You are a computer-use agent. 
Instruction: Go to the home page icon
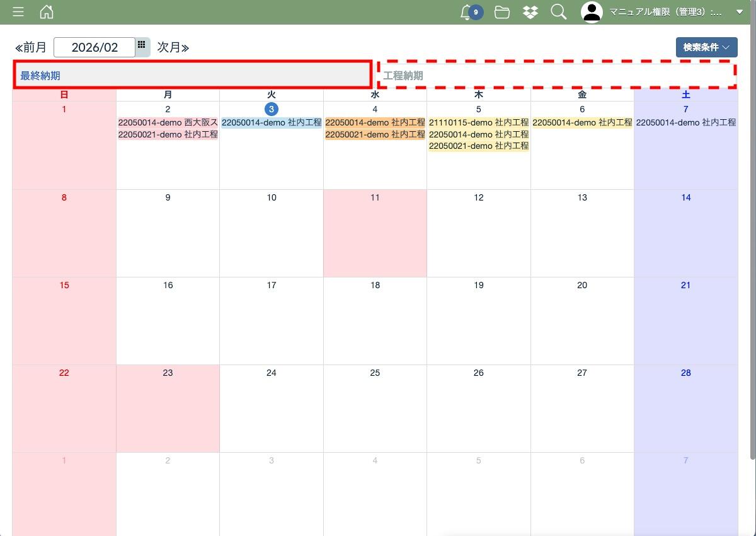pos(47,12)
